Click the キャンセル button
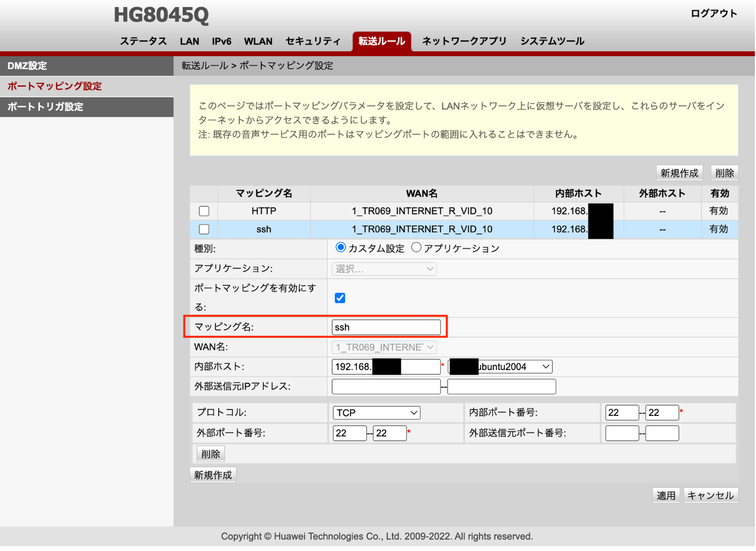Viewport: 756px width, 551px height. 711,495
